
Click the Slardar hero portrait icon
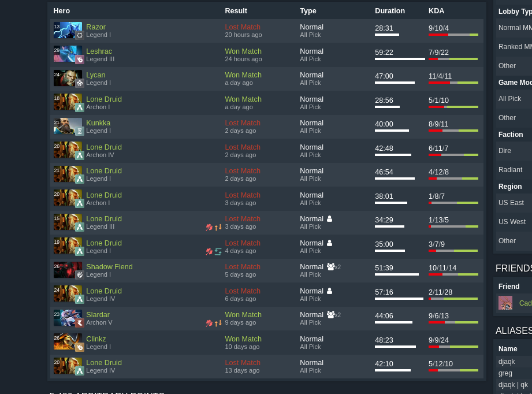68,318
